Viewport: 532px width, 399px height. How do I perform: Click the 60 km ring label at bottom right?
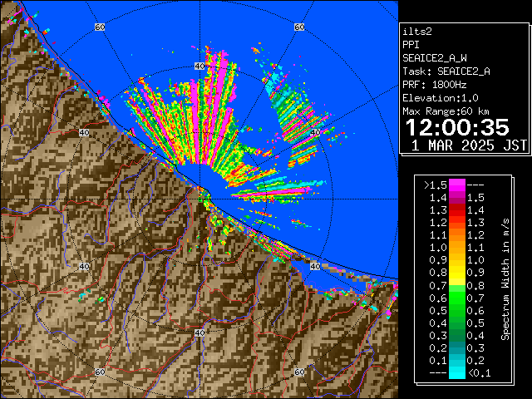(299, 372)
